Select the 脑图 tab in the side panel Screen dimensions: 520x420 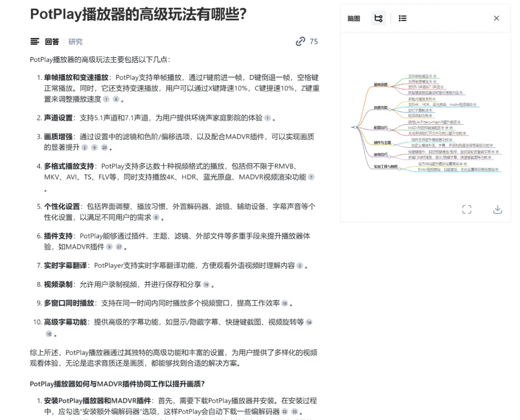point(354,19)
